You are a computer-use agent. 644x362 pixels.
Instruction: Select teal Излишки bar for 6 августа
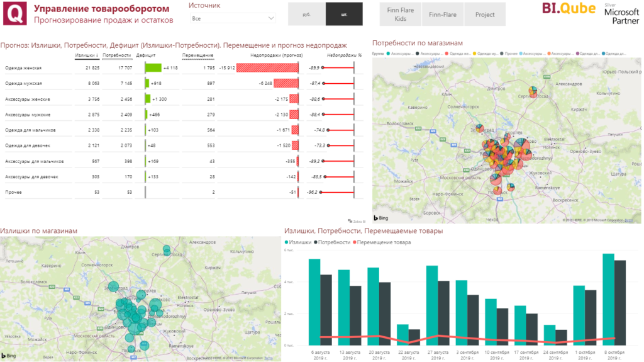point(314,302)
